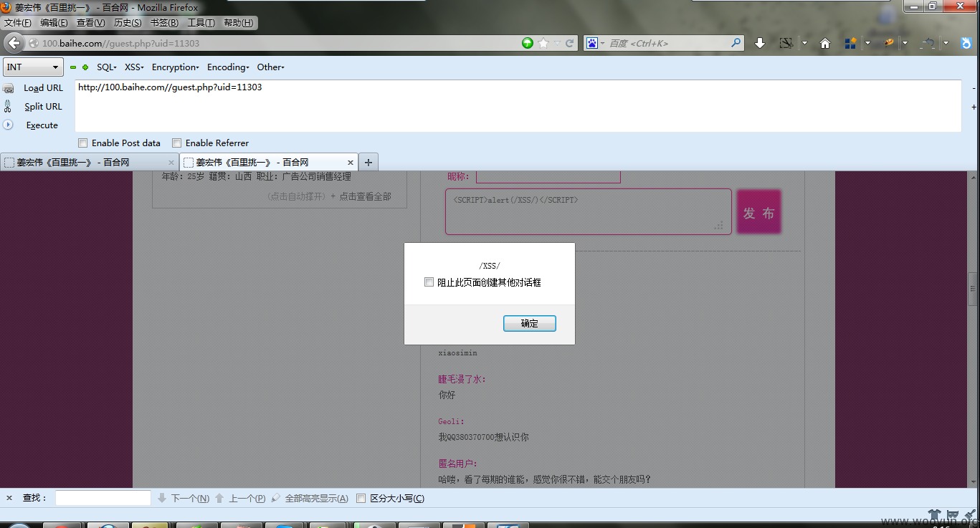The image size is (980, 528).
Task: Expand the SQL dropdown menu
Action: click(107, 67)
